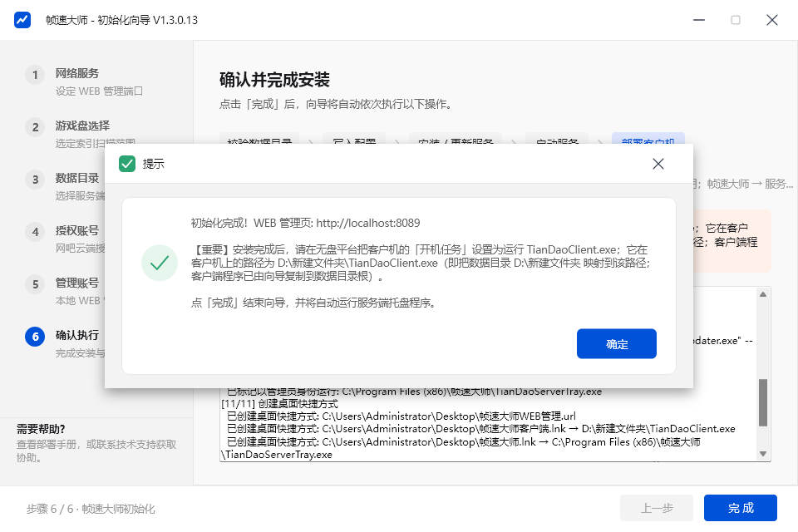The width and height of the screenshot is (798, 532).
Task: Click the 【重要】安装完成后 paragraph
Action: [x=421, y=263]
